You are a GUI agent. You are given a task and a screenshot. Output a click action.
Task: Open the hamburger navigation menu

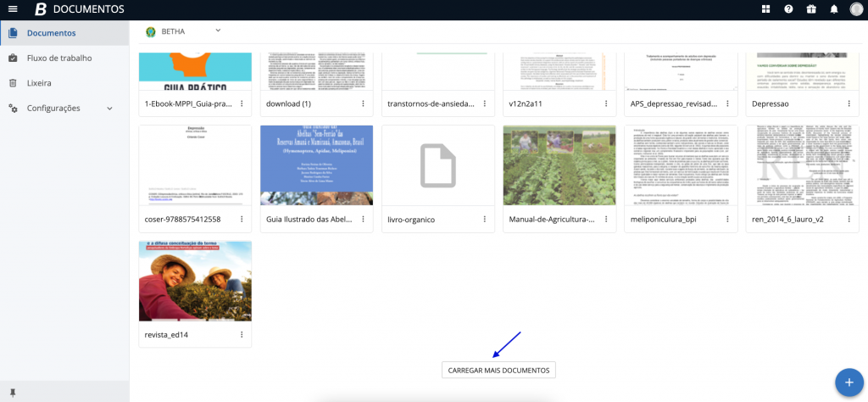coord(12,9)
